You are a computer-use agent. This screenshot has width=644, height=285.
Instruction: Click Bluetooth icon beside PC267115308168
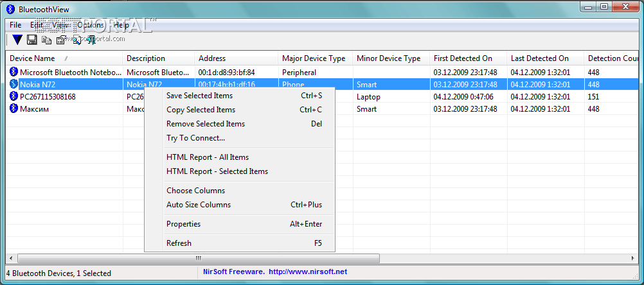(x=13, y=97)
